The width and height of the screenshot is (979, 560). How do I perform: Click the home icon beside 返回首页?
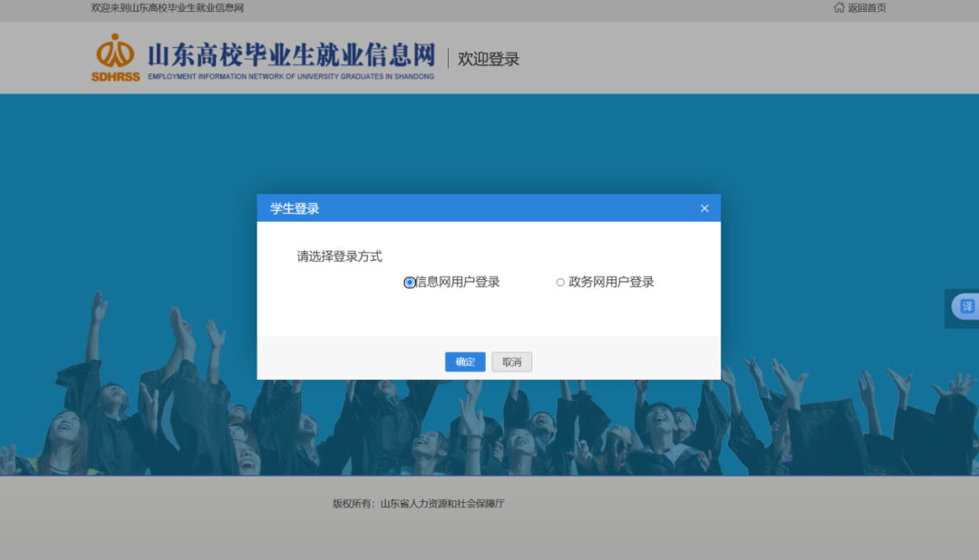[x=838, y=8]
